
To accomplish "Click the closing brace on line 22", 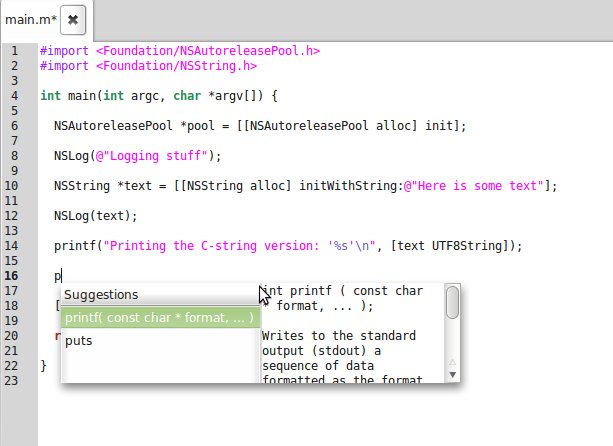I will pos(43,366).
